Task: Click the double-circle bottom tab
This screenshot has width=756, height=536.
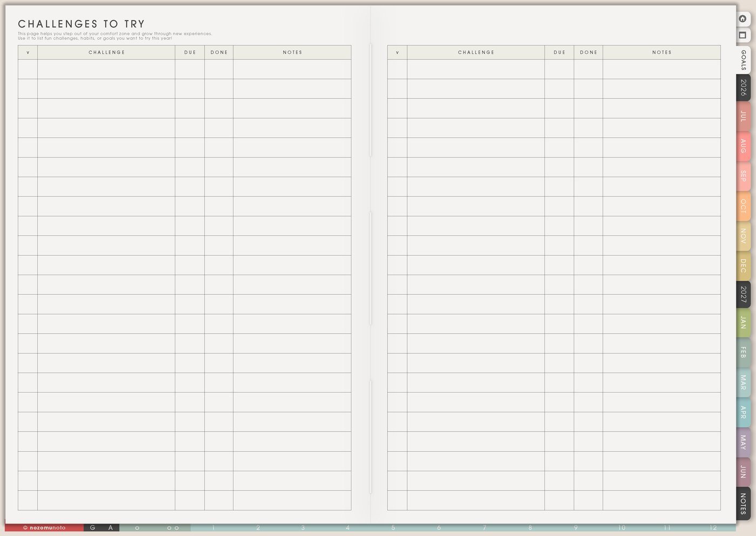Action: click(173, 528)
